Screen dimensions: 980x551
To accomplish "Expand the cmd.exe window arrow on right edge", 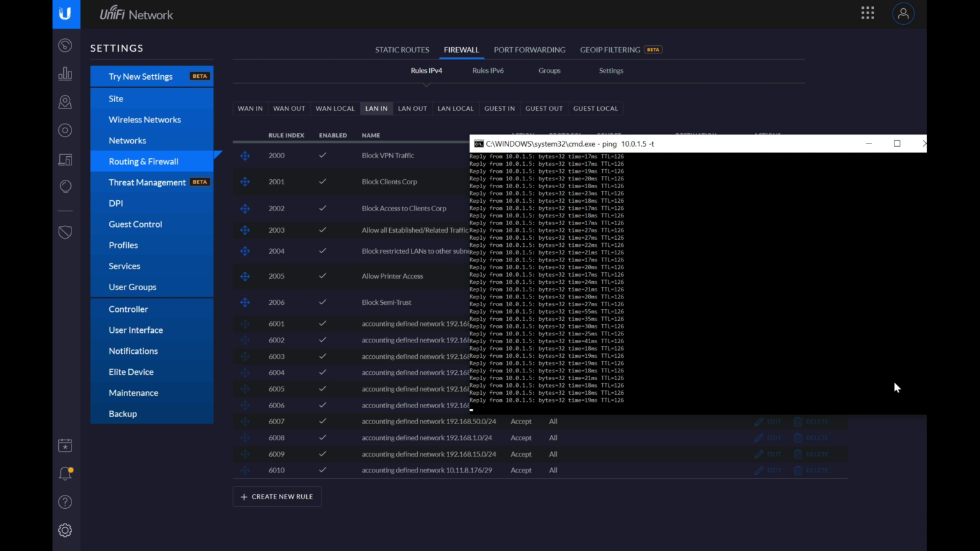I will 924,143.
